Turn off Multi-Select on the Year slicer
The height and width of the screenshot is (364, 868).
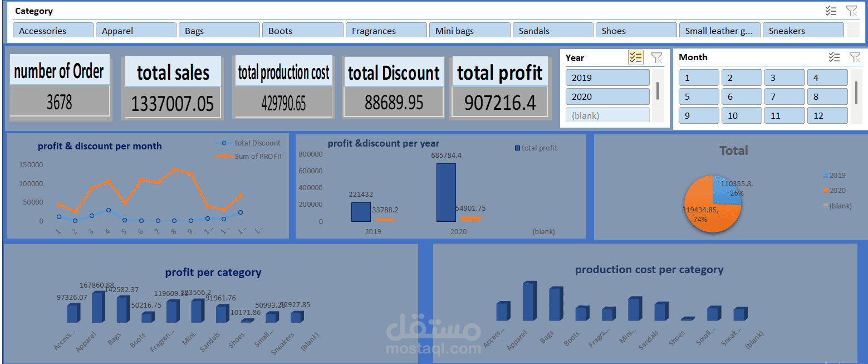pyautogui.click(x=635, y=57)
